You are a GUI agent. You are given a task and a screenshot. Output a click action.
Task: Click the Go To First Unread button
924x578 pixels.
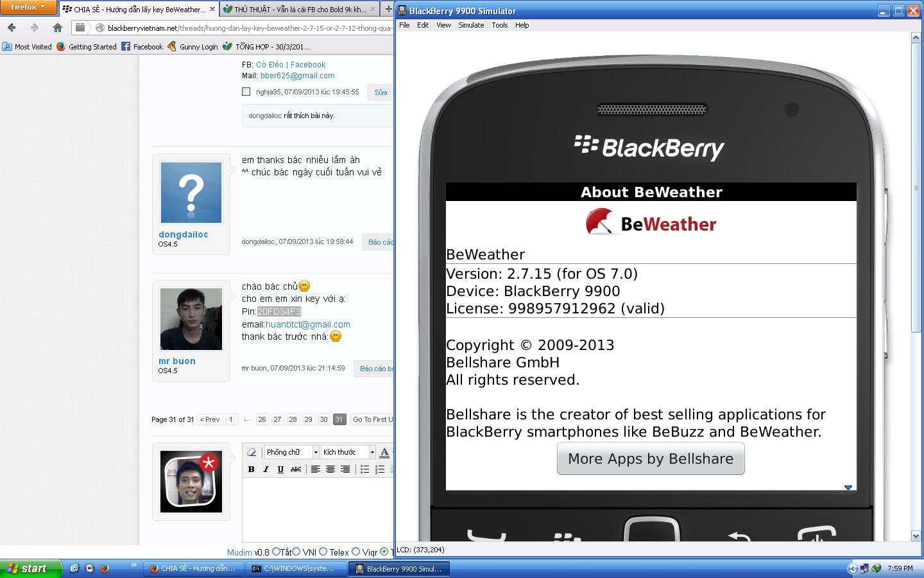[x=372, y=419]
